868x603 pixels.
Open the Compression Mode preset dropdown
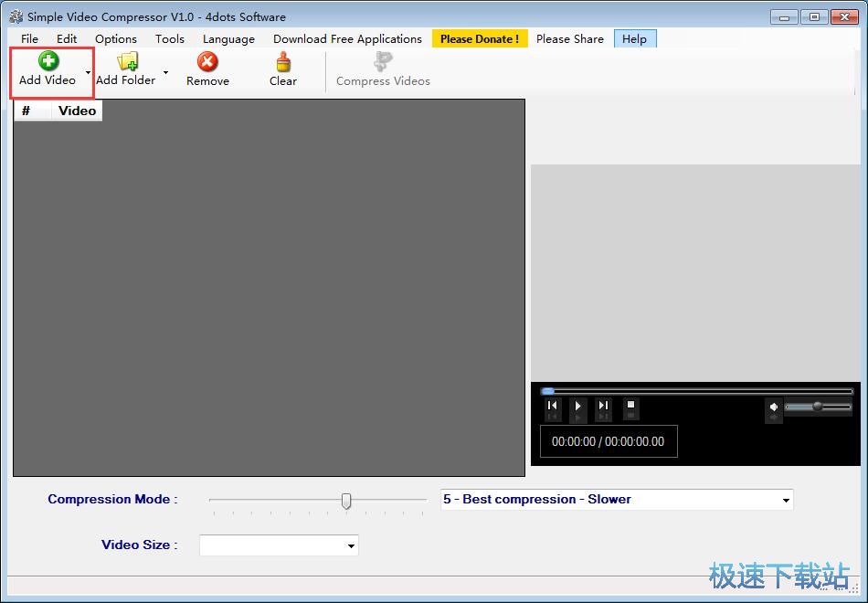(786, 500)
